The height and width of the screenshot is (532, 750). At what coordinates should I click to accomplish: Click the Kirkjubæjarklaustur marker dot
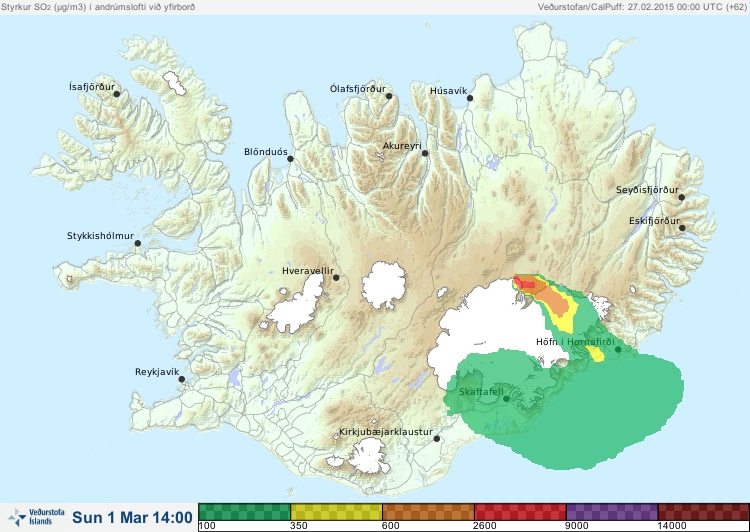point(437,439)
